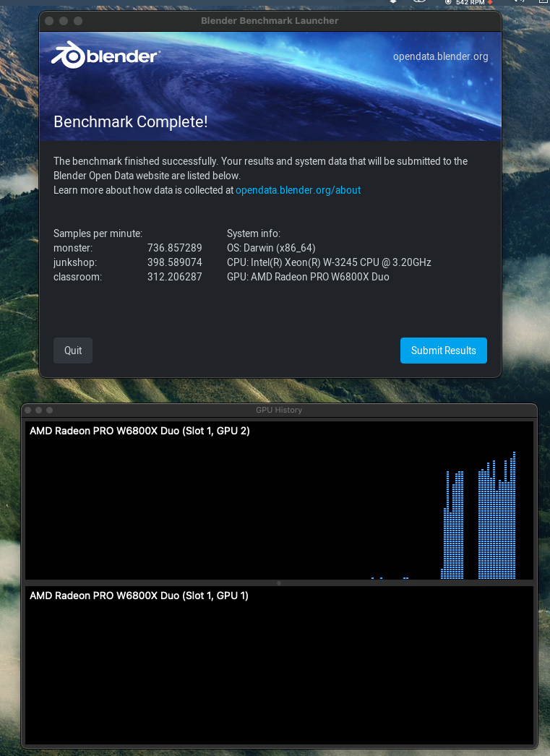Click the "GPU: AMD Radeon PRO W6800X Duo" system info line
This screenshot has height=756, width=550.
[x=308, y=277]
